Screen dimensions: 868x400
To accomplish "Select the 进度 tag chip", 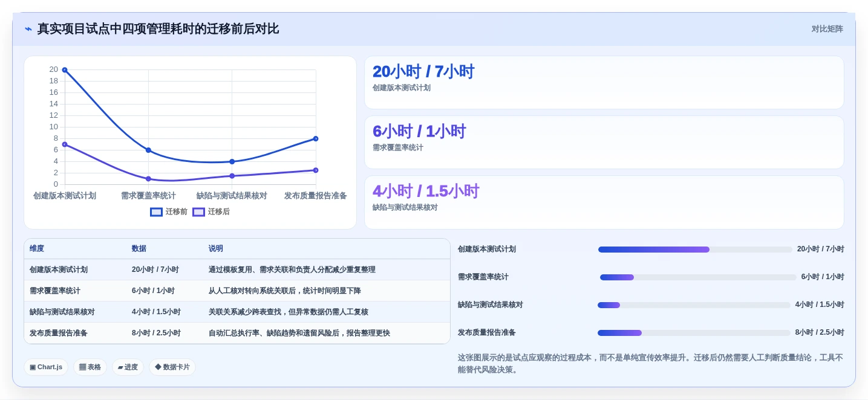I will [128, 367].
